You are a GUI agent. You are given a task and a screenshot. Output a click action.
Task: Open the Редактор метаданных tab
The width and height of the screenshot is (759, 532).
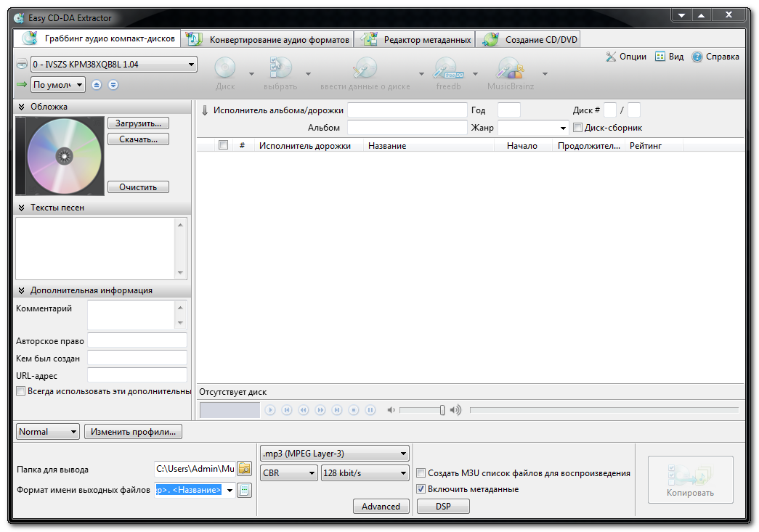click(x=418, y=40)
